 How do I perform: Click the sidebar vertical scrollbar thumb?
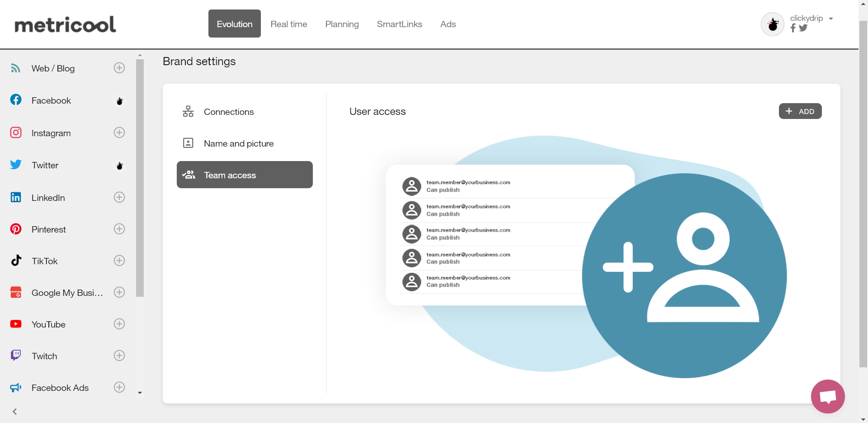(140, 178)
